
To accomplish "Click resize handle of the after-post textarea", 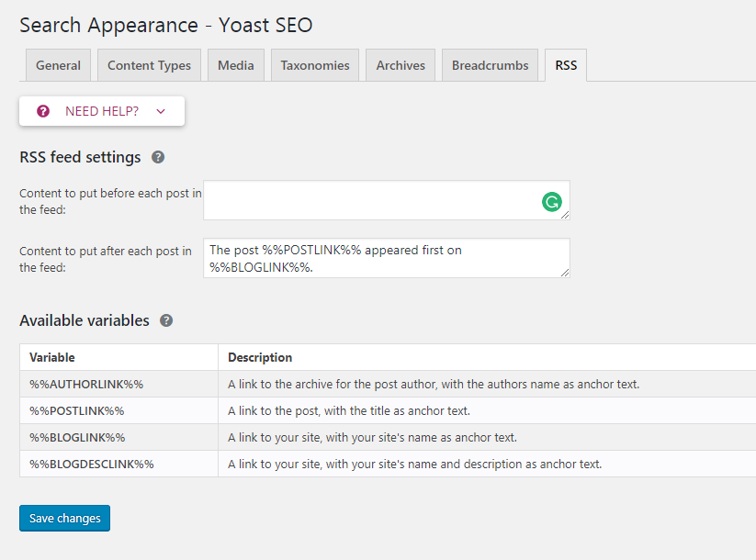I will pos(565,273).
